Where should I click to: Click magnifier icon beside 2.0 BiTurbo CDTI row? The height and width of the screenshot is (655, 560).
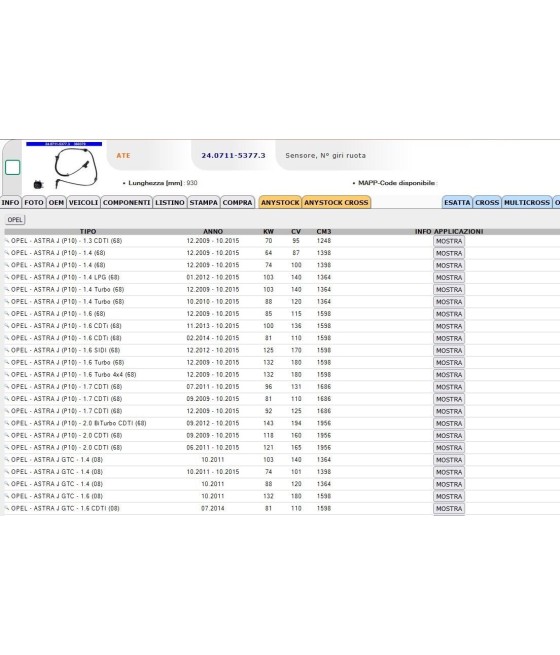pyautogui.click(x=7, y=423)
